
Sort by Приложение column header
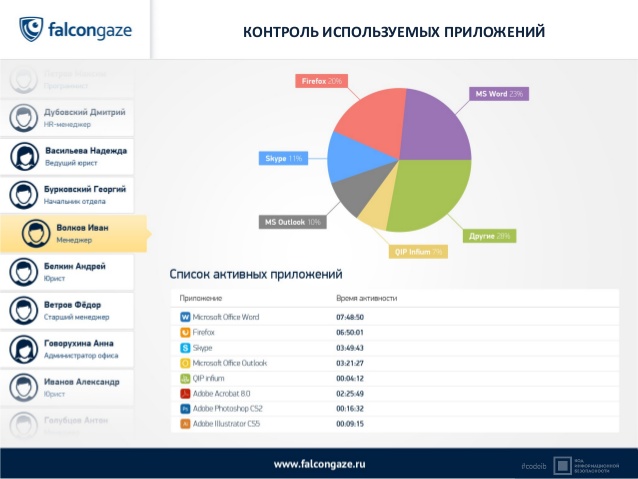tap(201, 298)
